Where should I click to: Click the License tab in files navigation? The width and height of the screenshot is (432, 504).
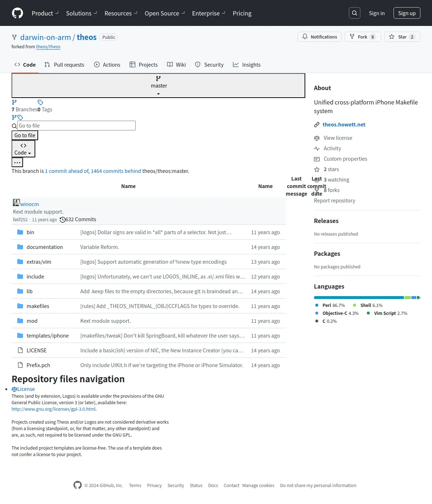point(23,389)
